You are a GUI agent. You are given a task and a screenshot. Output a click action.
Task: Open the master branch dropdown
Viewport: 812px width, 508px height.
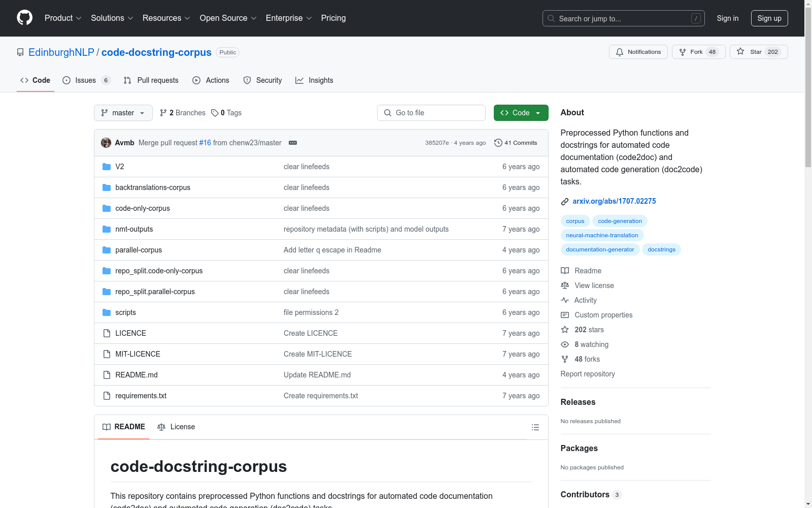point(123,113)
